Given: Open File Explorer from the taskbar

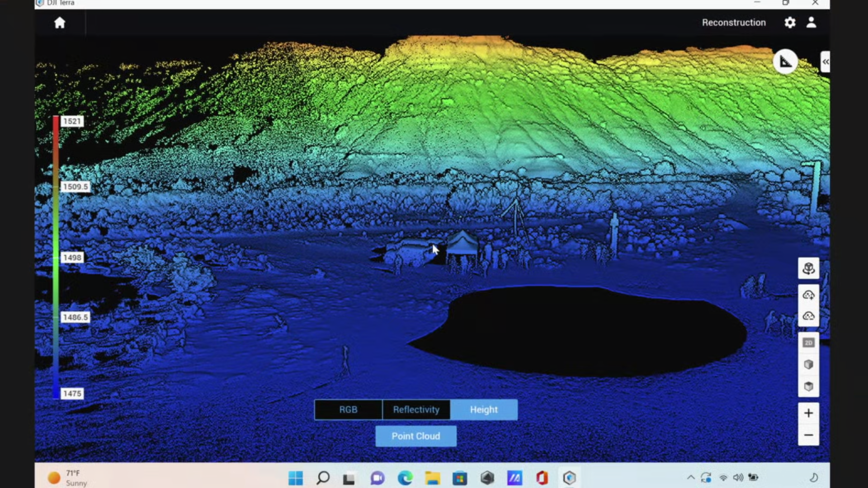Looking at the screenshot, I should pyautogui.click(x=432, y=478).
